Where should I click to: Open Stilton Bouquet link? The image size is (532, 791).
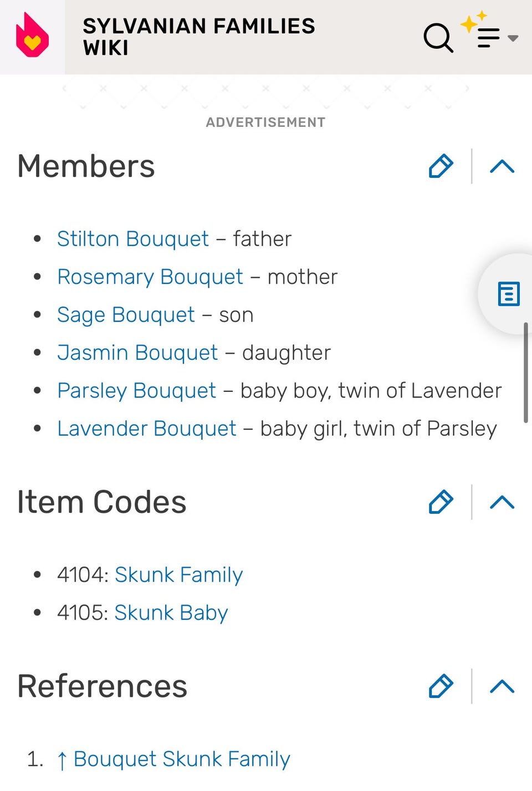pyautogui.click(x=133, y=239)
